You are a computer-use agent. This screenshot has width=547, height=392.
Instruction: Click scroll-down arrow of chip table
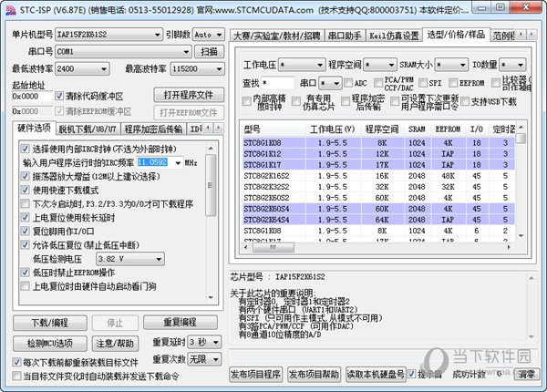click(x=521, y=236)
